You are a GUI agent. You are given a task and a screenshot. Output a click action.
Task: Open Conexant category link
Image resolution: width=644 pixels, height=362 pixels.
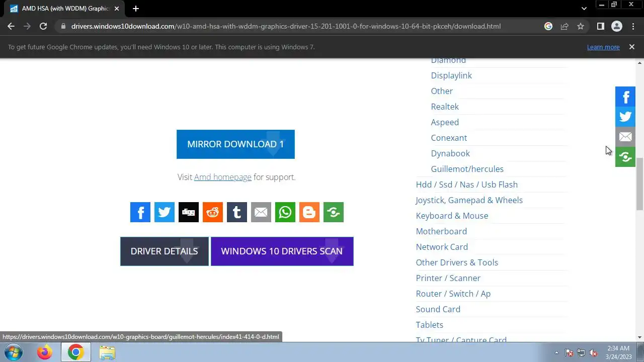click(x=449, y=138)
